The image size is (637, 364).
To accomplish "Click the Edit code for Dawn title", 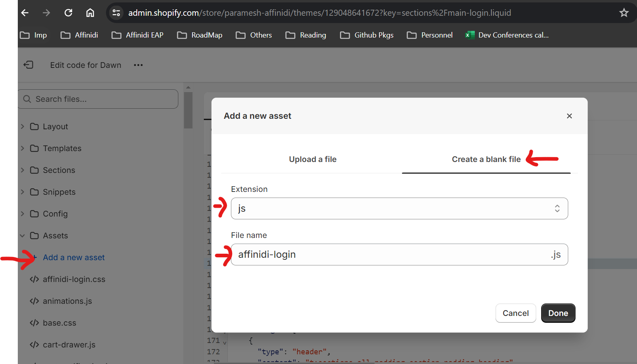I will pos(86,65).
